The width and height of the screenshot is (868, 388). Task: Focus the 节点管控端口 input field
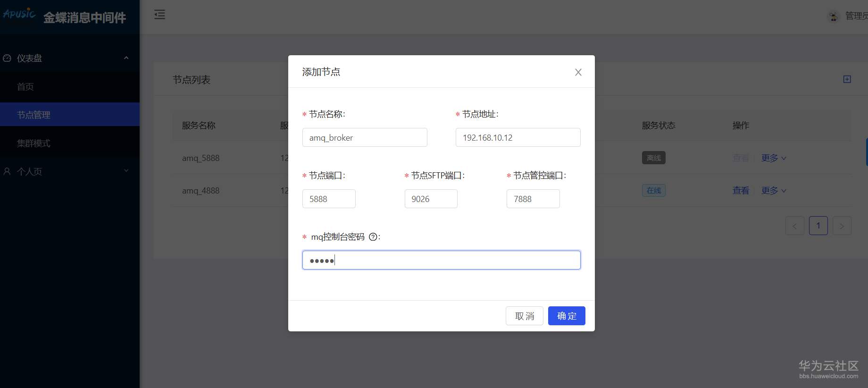[x=533, y=199]
